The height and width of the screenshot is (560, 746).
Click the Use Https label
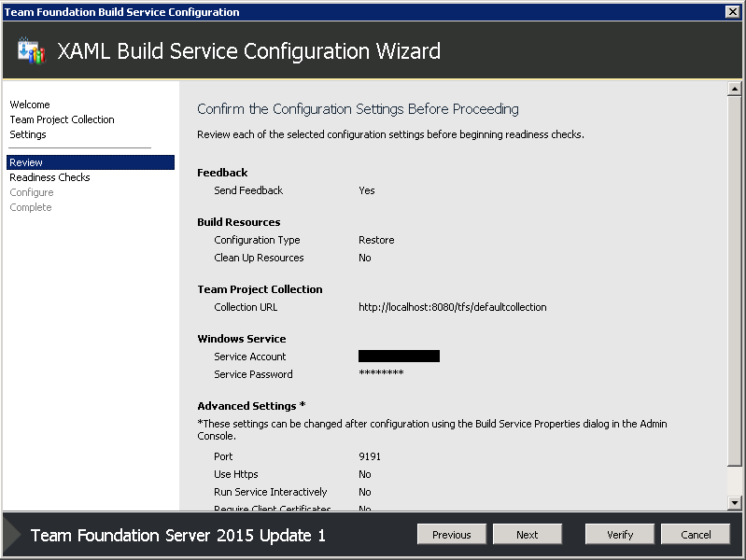pos(236,474)
